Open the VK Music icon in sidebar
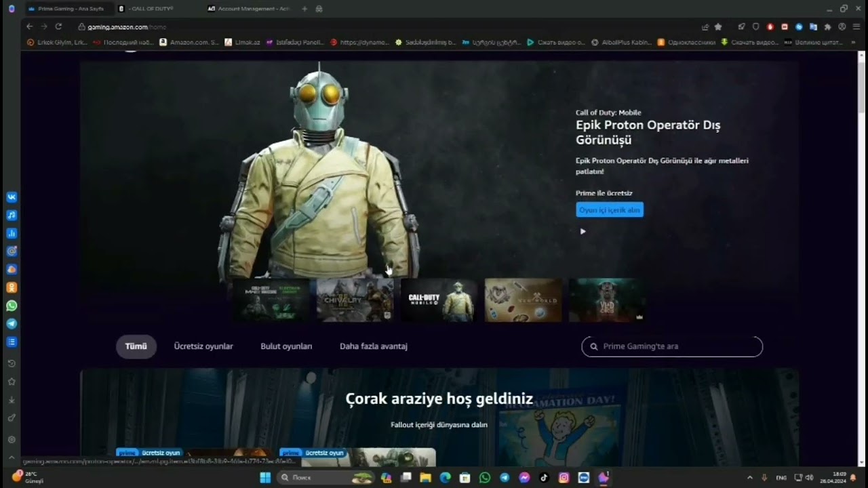The width and height of the screenshot is (868, 488). 12,216
